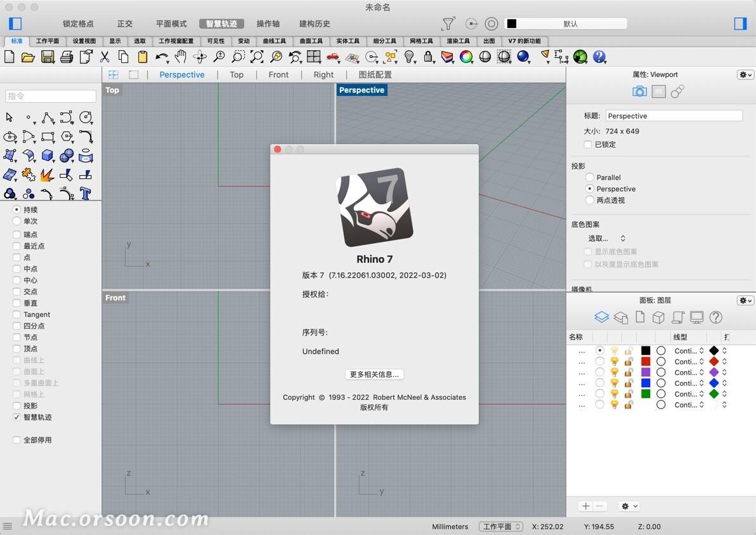Pick the Sphere tool in the sidebar

tap(65, 155)
